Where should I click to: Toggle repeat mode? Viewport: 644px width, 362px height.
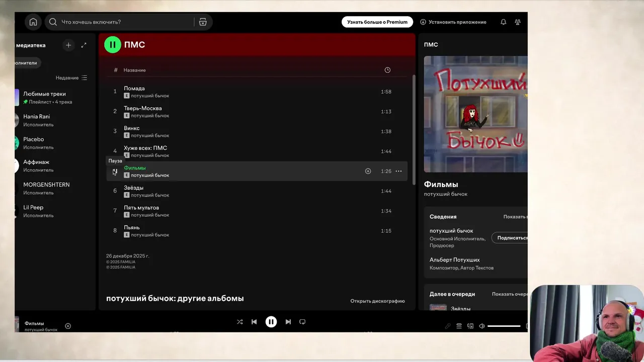pos(302,322)
